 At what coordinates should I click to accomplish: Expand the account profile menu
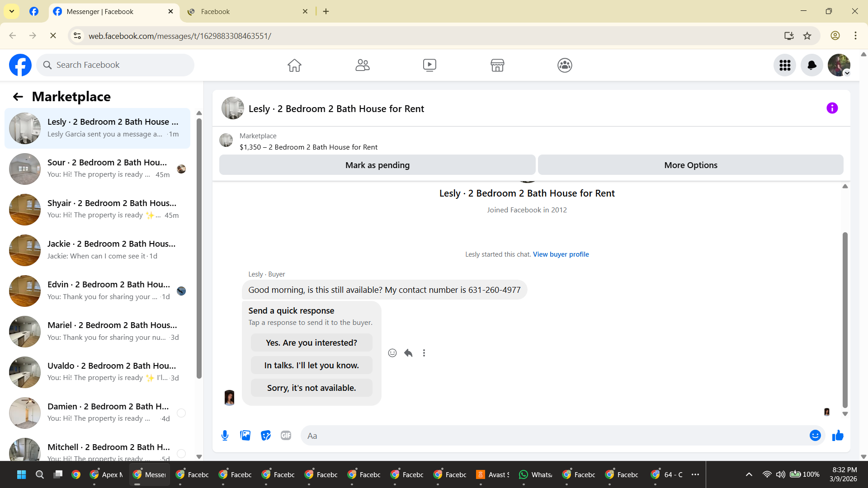tap(839, 66)
